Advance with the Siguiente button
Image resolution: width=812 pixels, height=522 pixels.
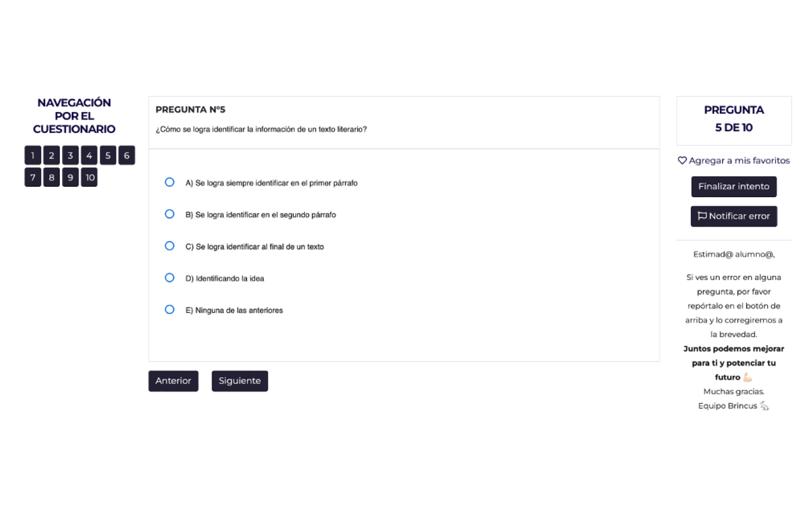[240, 381]
